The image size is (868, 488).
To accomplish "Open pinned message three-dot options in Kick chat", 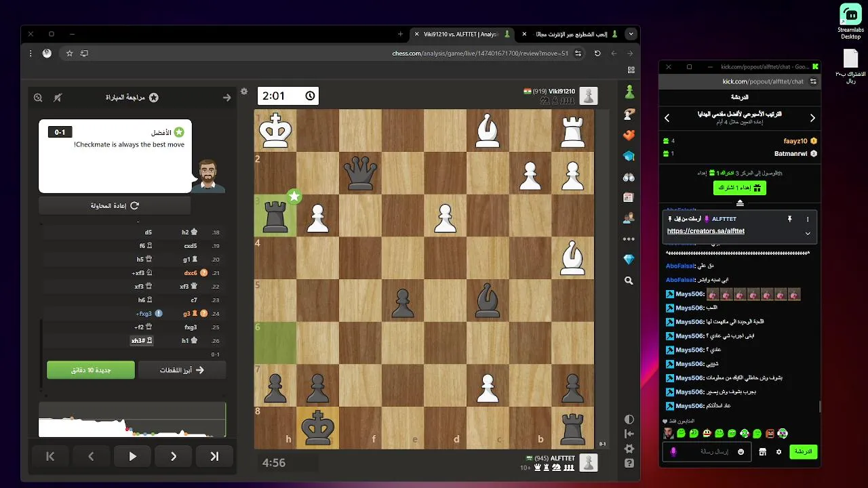I will coord(808,219).
